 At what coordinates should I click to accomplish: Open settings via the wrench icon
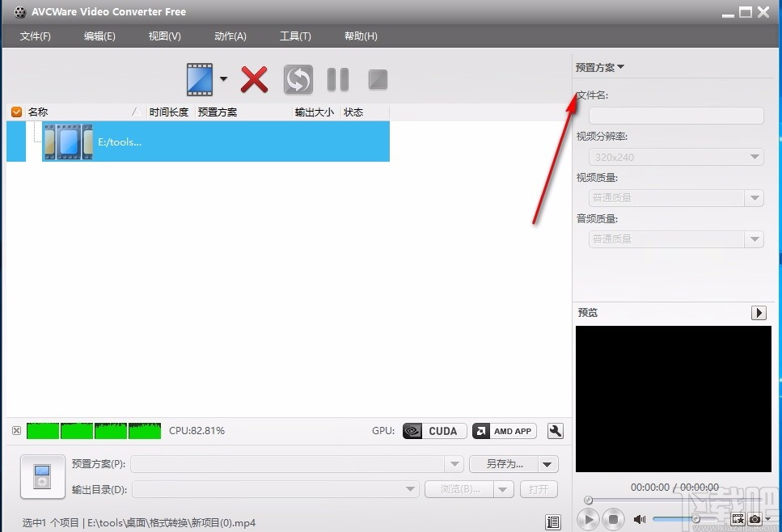point(555,431)
